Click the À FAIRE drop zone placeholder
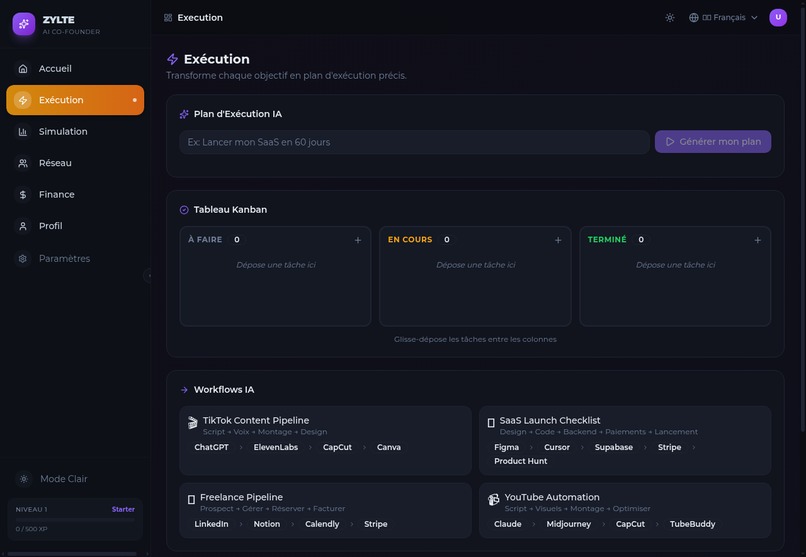The width and height of the screenshot is (806, 557). point(276,265)
